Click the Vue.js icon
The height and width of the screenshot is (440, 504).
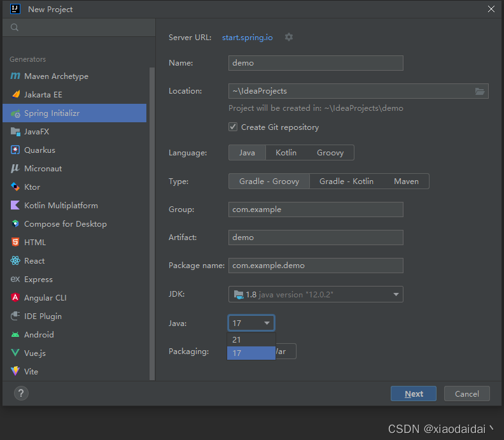click(15, 353)
